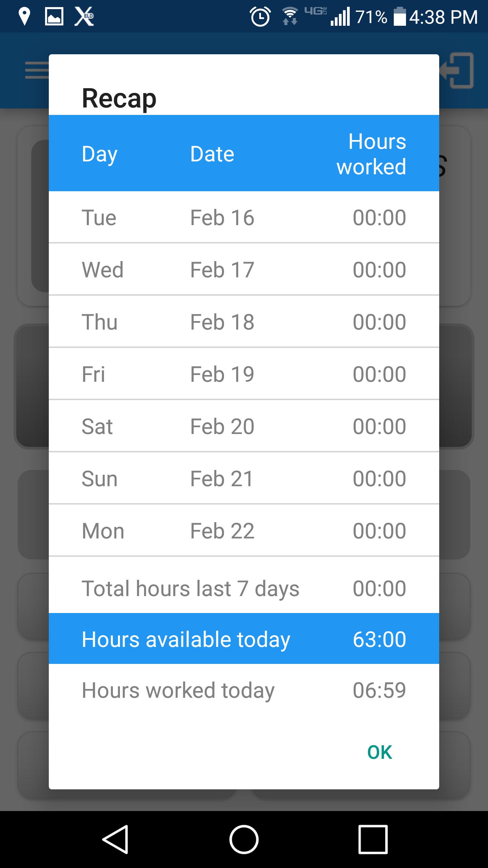
Task: Tap OK to close Recap dialog
Action: pyautogui.click(x=380, y=752)
